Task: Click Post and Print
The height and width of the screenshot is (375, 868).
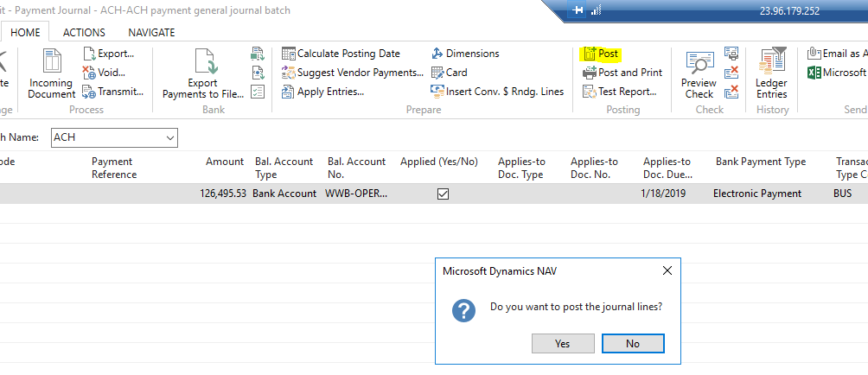Action: click(x=622, y=73)
